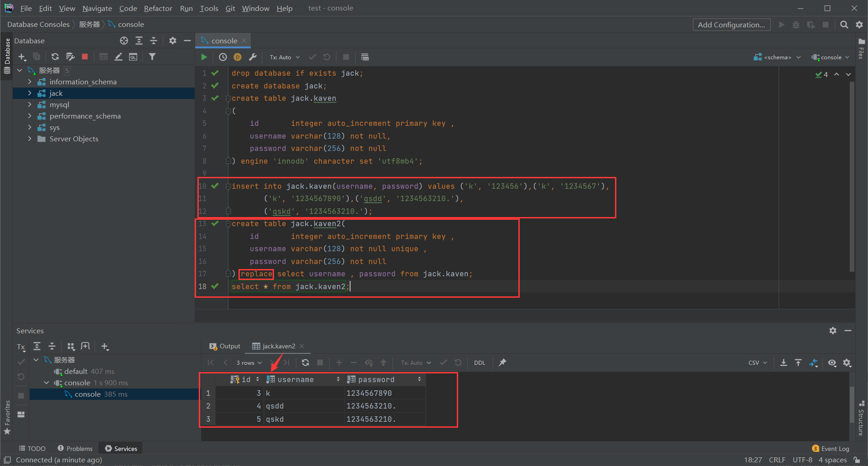868x466 pixels.
Task: Open the query history clock icon
Action: click(223, 57)
